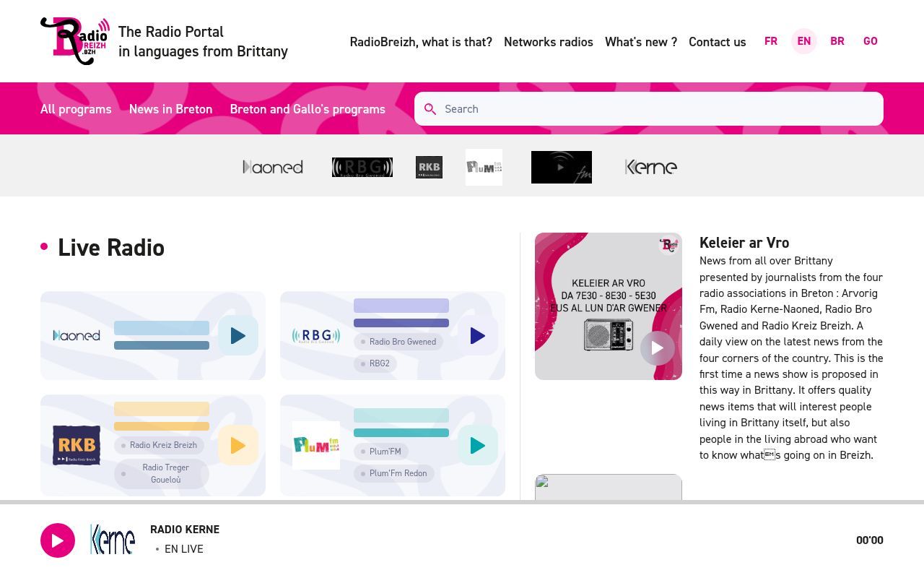Focus the Search input field
This screenshot has width=924, height=578.
point(649,109)
